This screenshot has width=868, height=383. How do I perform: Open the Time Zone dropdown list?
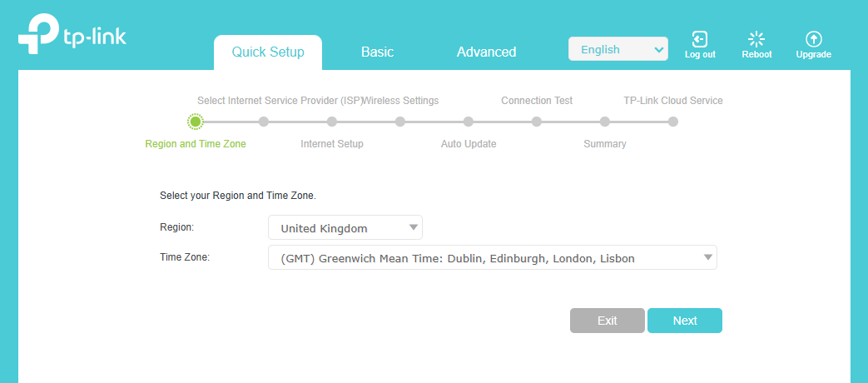[x=492, y=257]
